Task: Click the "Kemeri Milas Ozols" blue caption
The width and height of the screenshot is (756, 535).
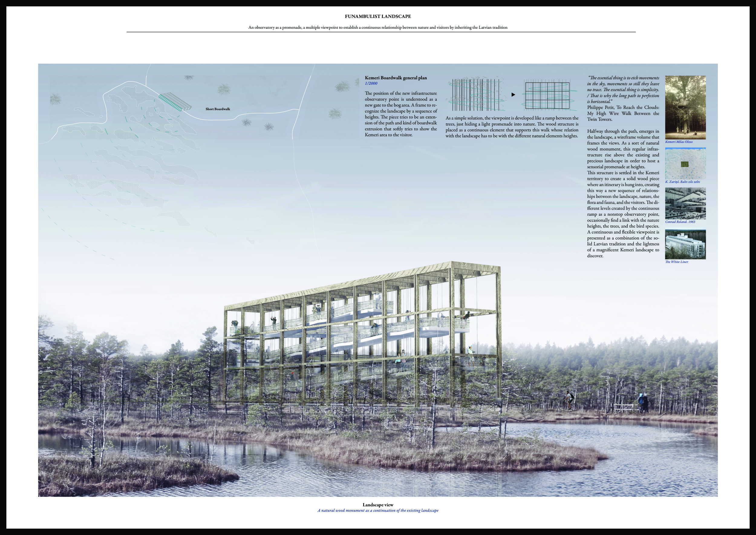Action: click(679, 142)
